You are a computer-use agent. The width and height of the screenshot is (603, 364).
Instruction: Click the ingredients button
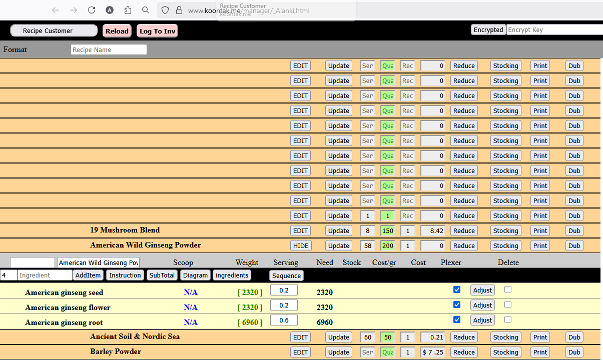coord(232,275)
